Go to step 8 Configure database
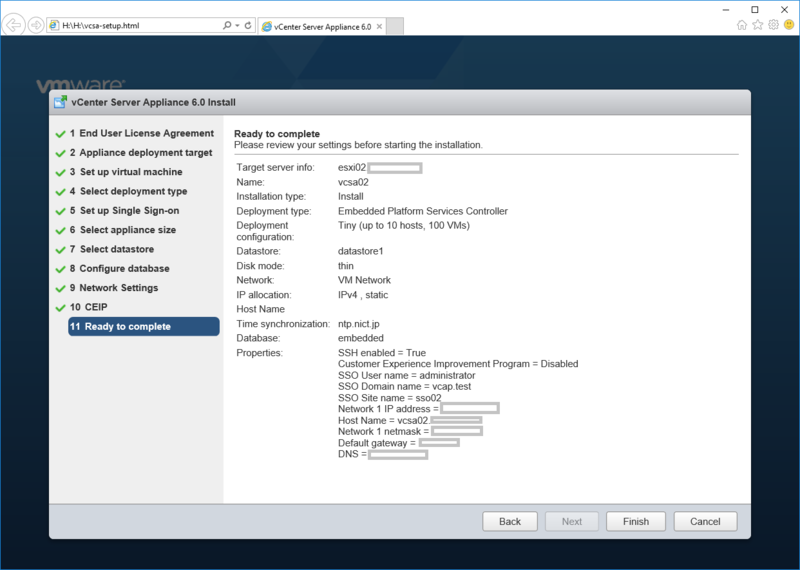The width and height of the screenshot is (800, 570). [x=119, y=268]
